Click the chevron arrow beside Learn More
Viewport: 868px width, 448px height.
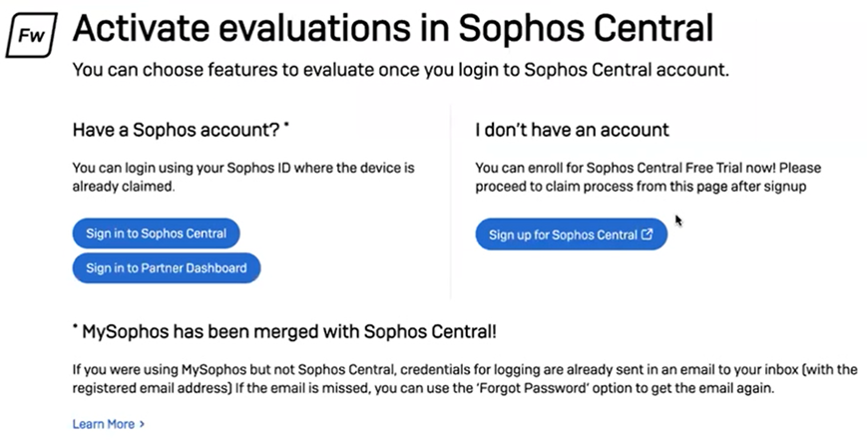point(143,424)
